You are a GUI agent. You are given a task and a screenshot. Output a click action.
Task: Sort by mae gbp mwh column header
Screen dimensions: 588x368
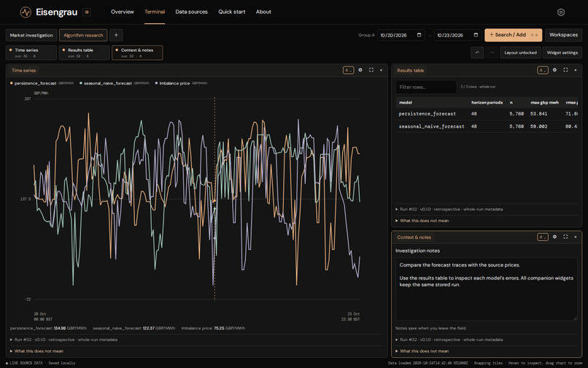tap(544, 102)
